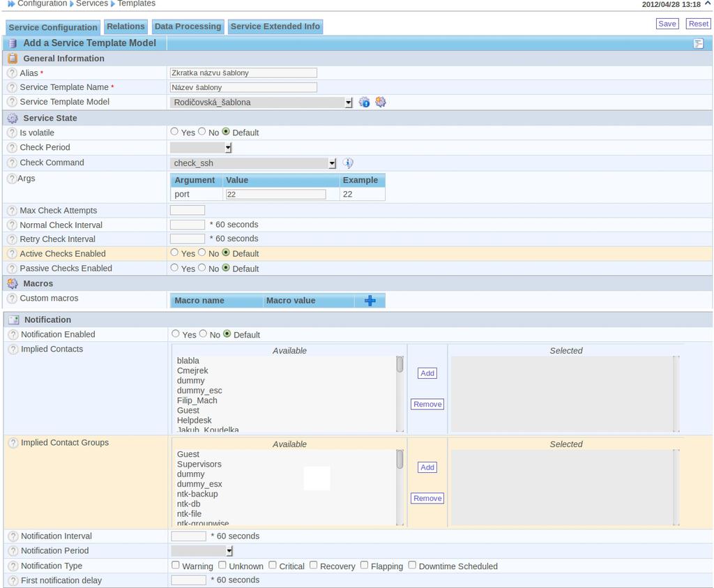
Task: Remove group from Implied Contact Groups selection
Action: point(427,499)
